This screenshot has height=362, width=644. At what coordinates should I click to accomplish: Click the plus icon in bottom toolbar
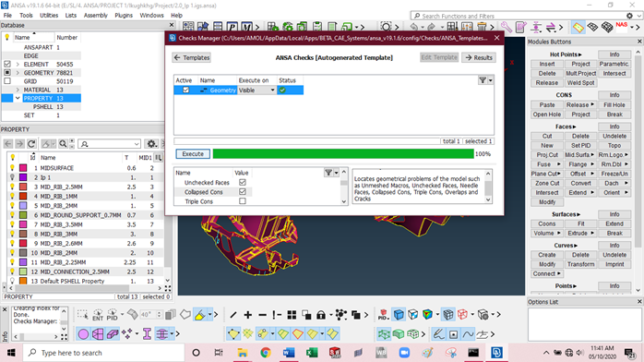[x=247, y=315]
